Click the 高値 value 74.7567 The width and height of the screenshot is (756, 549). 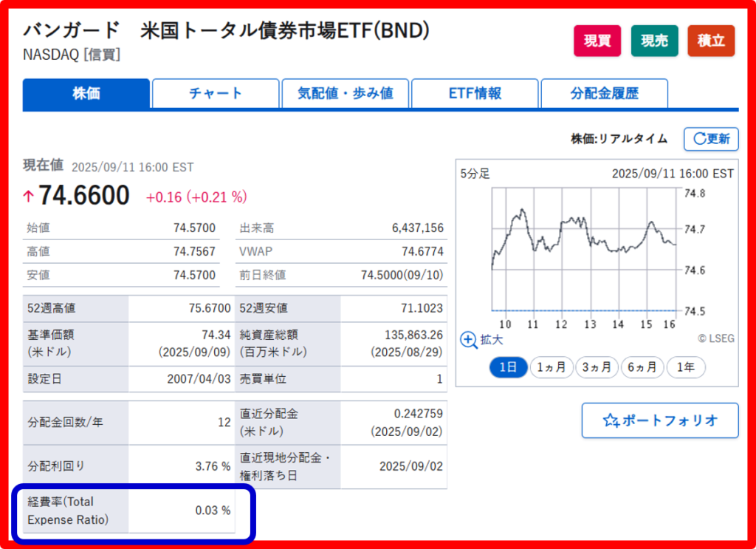(x=195, y=251)
